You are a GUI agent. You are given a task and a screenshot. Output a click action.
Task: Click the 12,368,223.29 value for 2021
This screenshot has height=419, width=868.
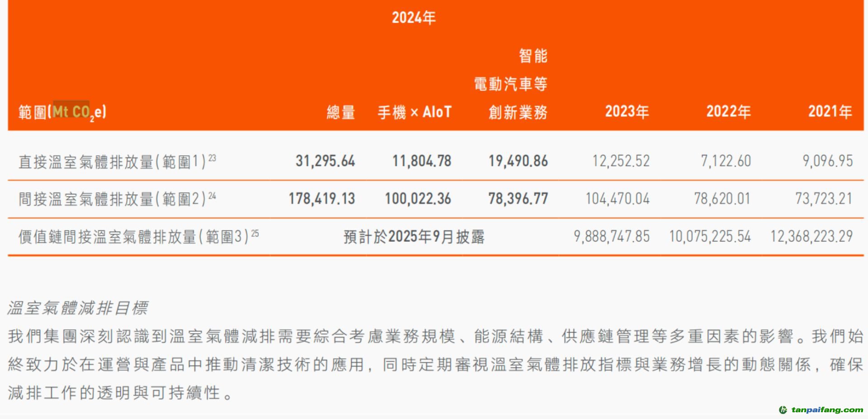pyautogui.click(x=811, y=236)
